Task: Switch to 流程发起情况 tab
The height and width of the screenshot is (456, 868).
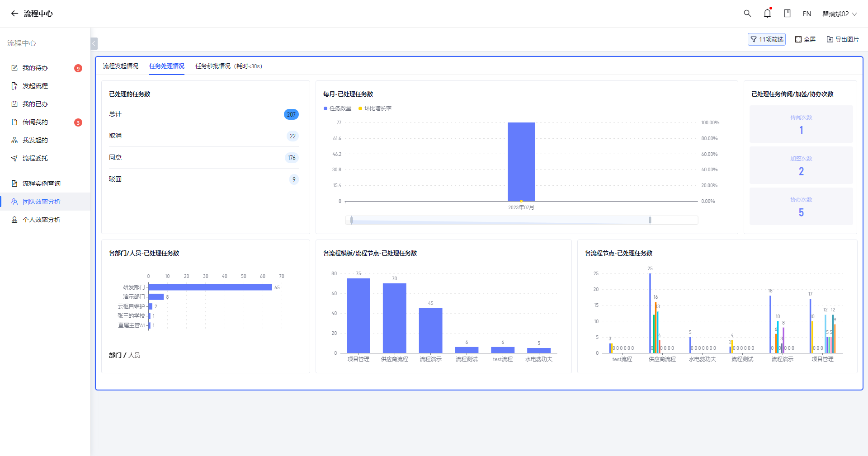Action: point(121,66)
